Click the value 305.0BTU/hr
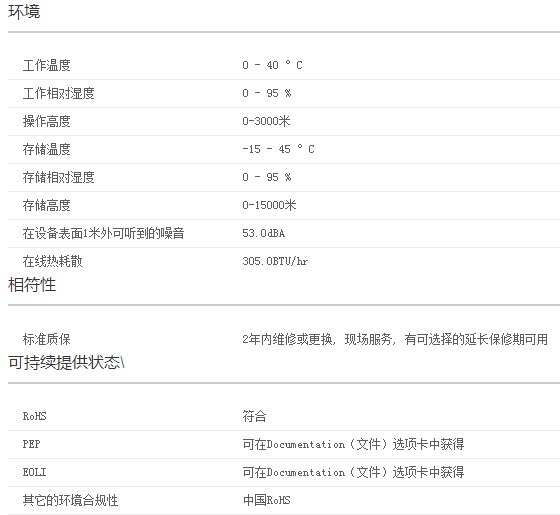The image size is (560, 515). tap(275, 261)
